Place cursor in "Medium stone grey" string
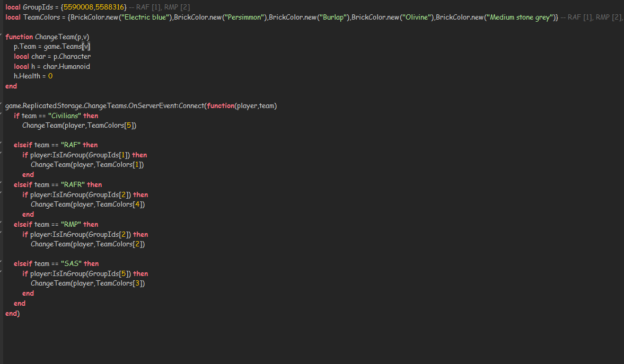This screenshot has height=364, width=624. [x=521, y=17]
